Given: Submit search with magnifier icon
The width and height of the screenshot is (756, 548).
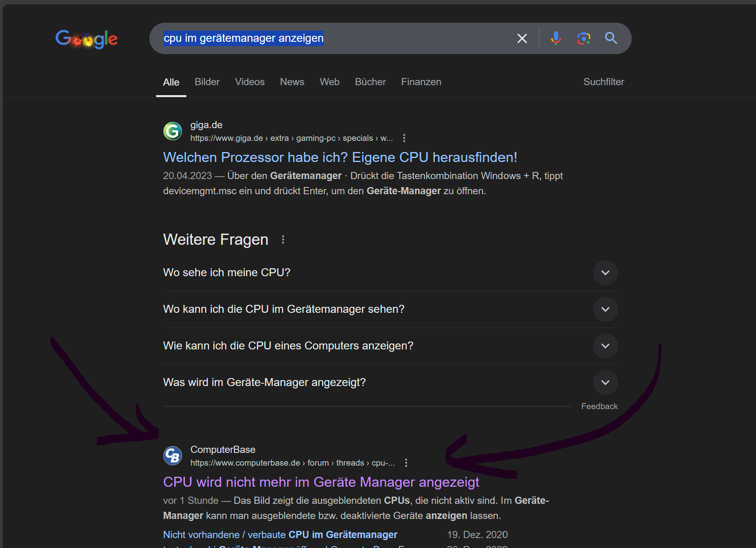Looking at the screenshot, I should pyautogui.click(x=611, y=38).
